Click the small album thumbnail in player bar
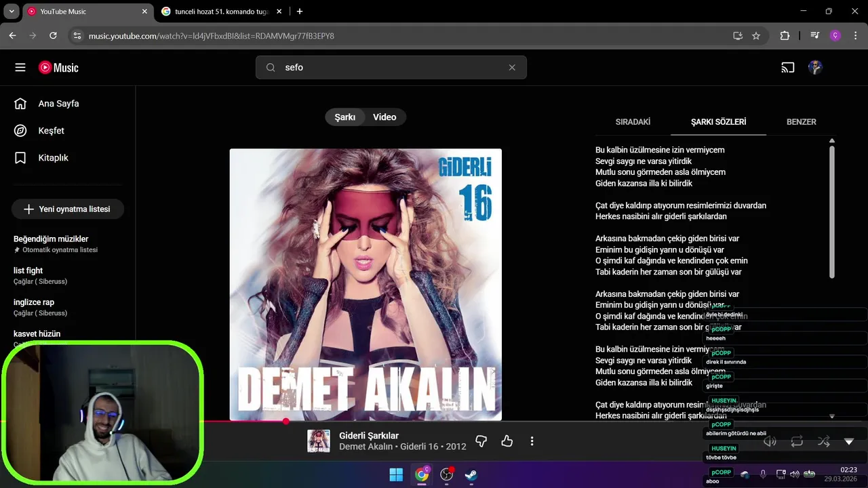 tap(319, 441)
